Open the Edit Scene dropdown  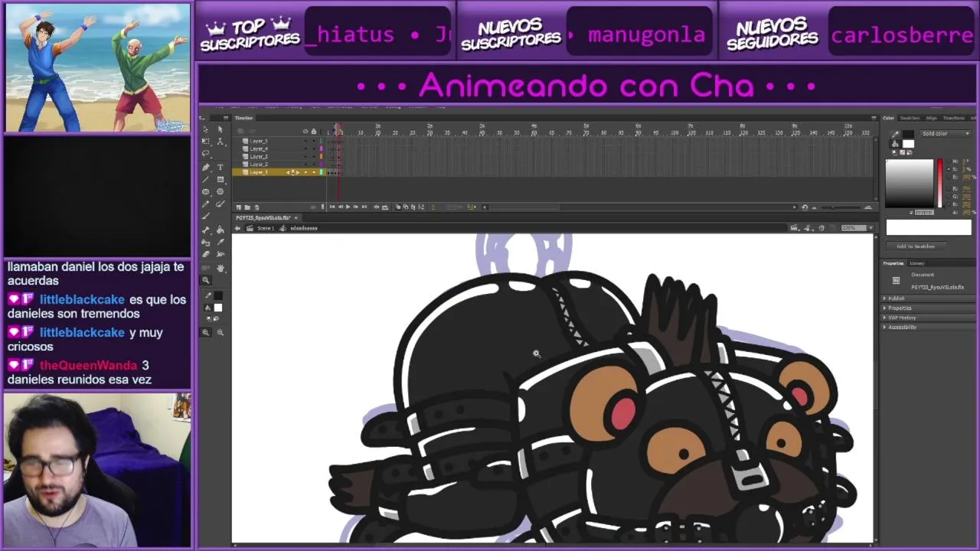click(x=794, y=228)
